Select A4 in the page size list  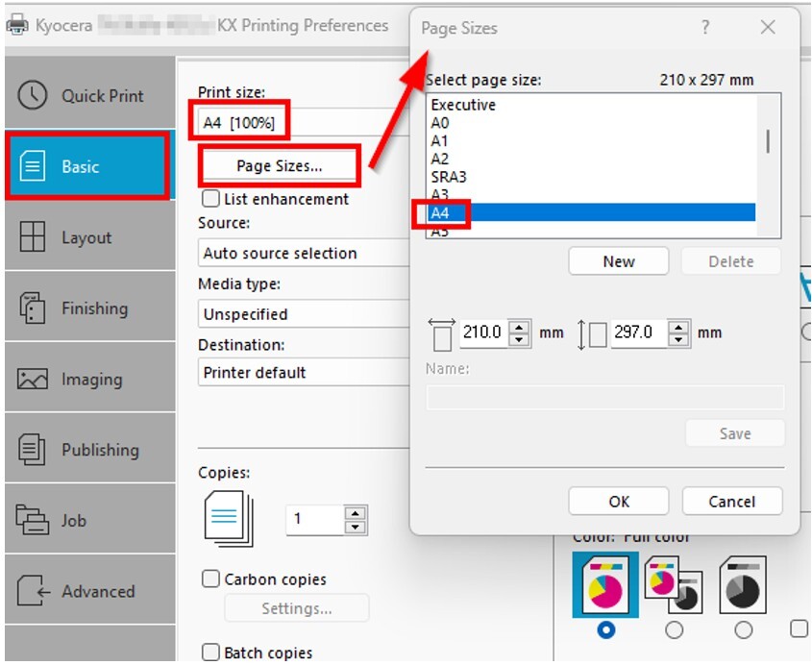tap(593, 212)
